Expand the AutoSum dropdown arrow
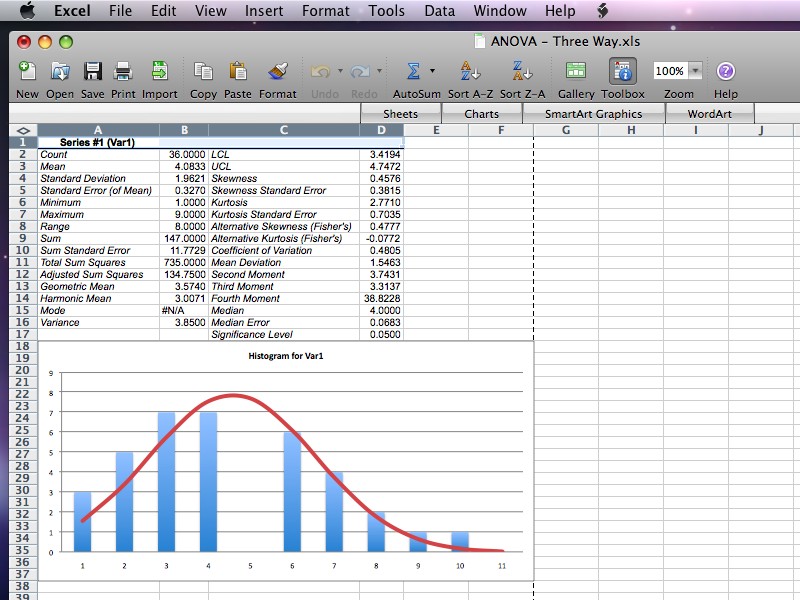This screenshot has width=800, height=600. pos(432,72)
